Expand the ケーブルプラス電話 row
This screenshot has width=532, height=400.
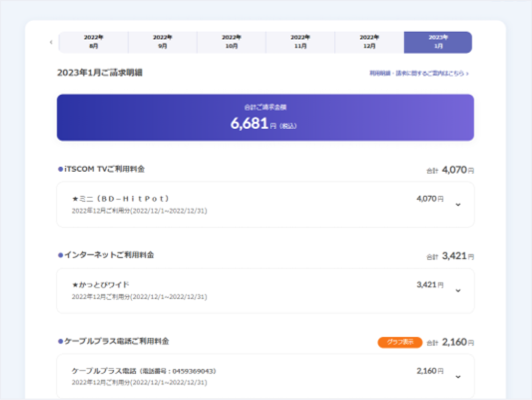click(458, 376)
